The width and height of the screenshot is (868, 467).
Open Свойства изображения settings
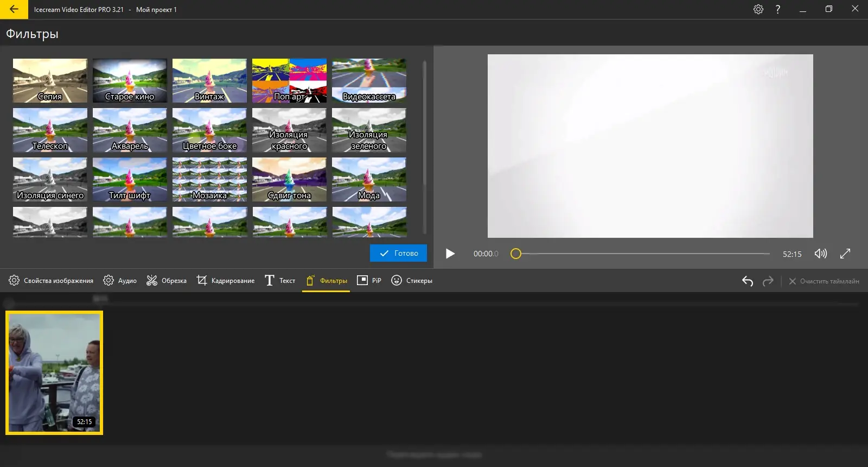pos(51,281)
